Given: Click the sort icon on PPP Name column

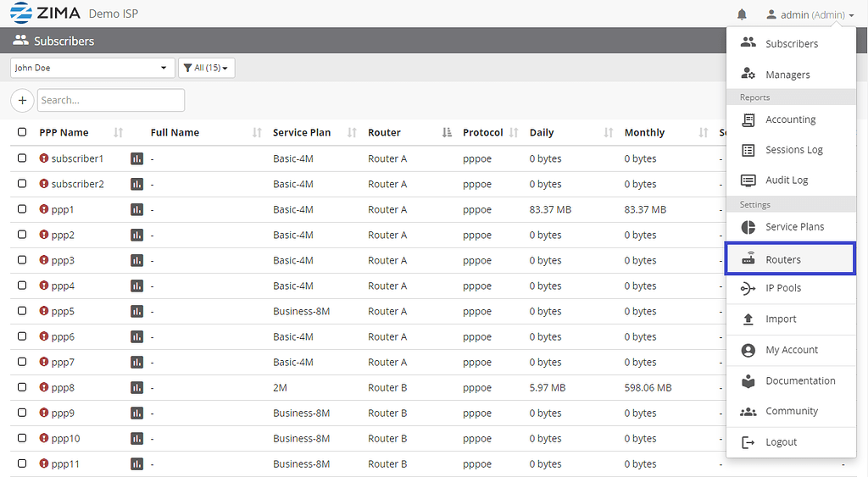Looking at the screenshot, I should 119,133.
